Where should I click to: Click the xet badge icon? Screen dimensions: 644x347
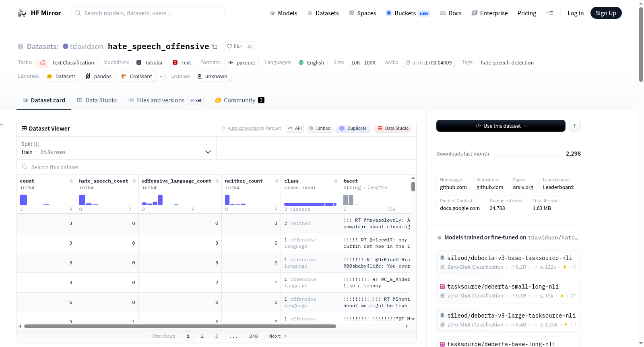tap(196, 100)
